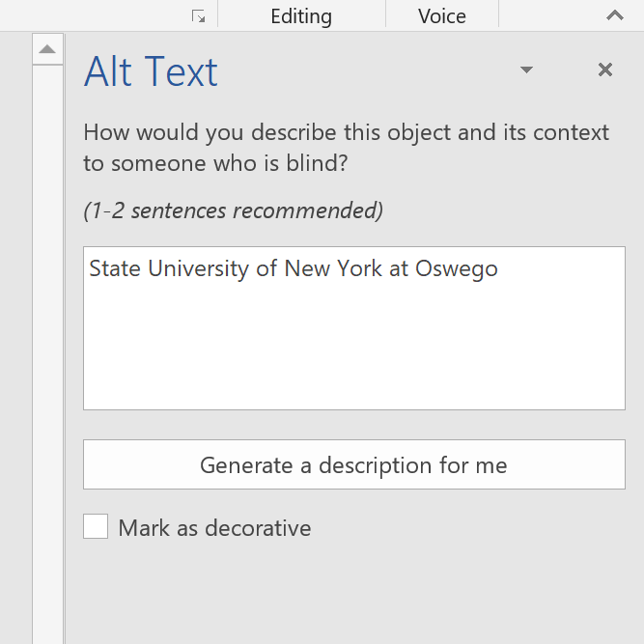This screenshot has height=644, width=644.
Task: Click the Alt Text pane title
Action: click(x=151, y=71)
